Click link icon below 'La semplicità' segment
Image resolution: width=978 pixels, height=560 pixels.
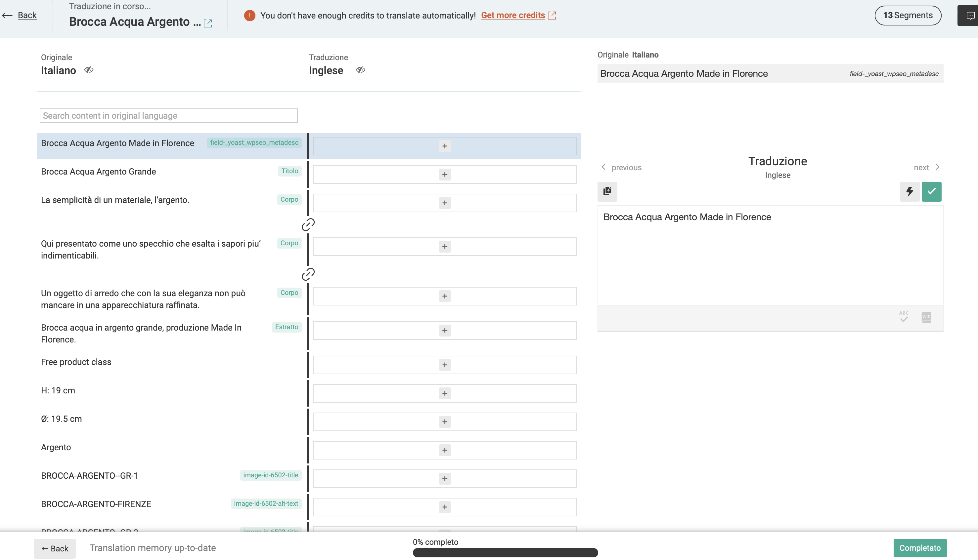tap(308, 224)
